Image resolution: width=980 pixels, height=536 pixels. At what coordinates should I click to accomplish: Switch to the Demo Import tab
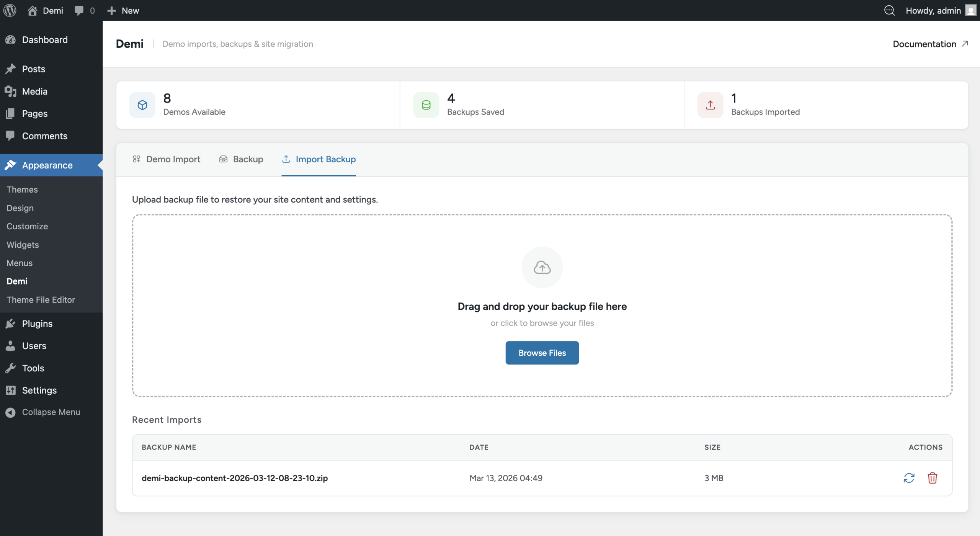click(167, 159)
